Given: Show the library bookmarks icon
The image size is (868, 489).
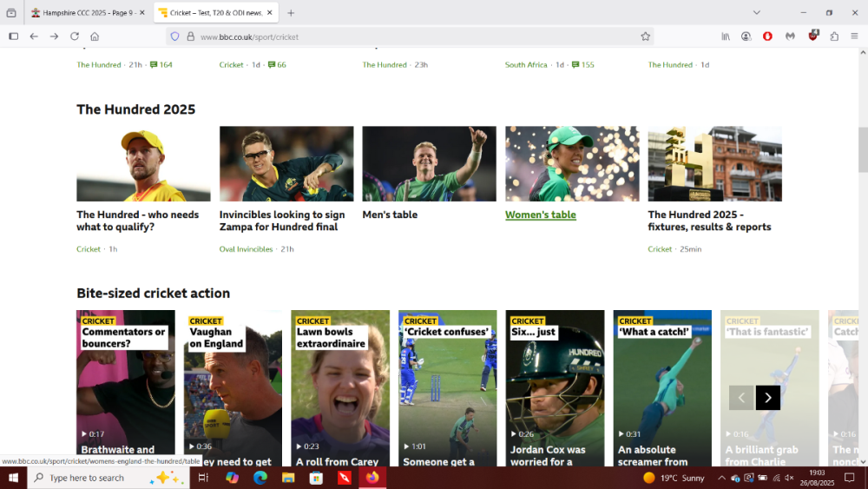Looking at the screenshot, I should point(725,36).
